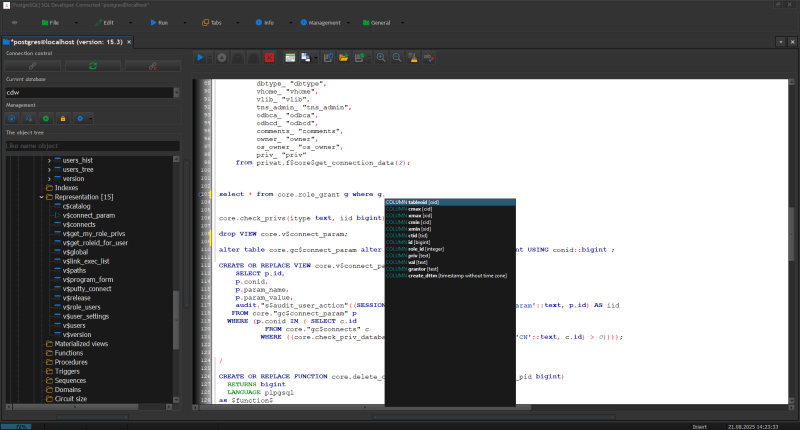
Task: Click the user roles Management icon
Action: tap(29, 118)
